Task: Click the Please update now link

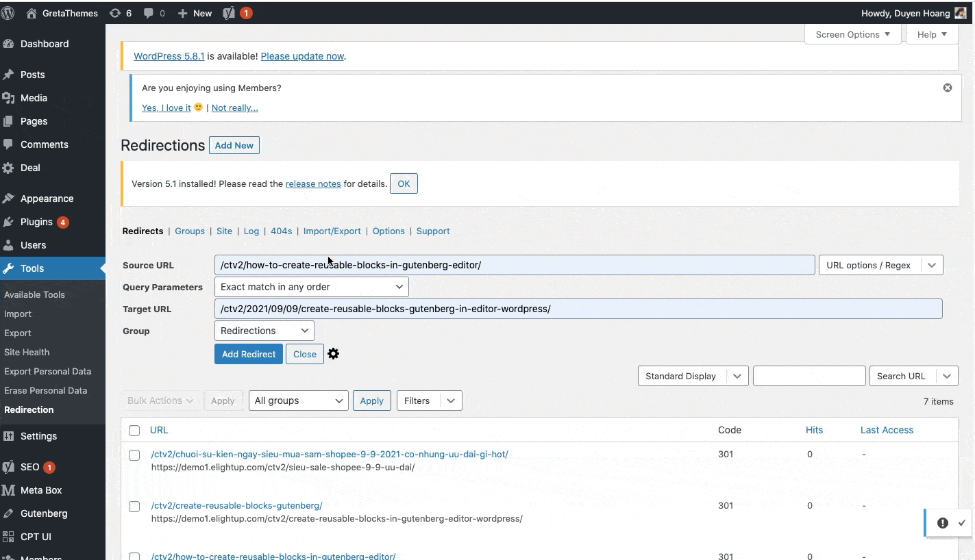Action: pos(302,56)
